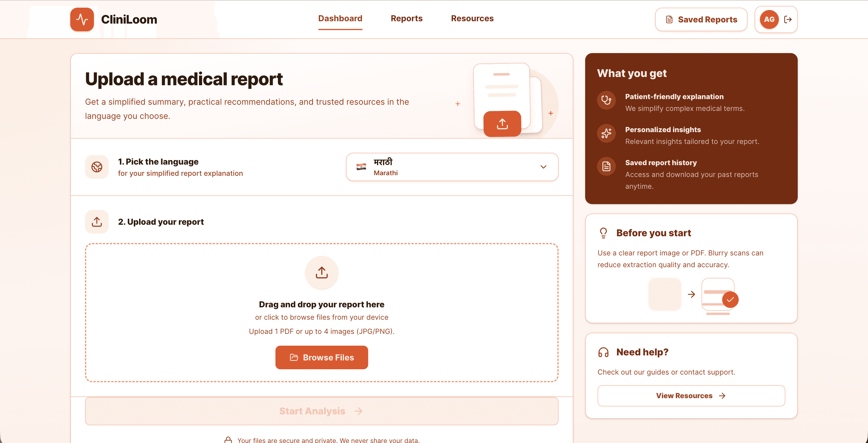868x443 pixels.
Task: Click the CliniLoom brand name
Action: 129,19
